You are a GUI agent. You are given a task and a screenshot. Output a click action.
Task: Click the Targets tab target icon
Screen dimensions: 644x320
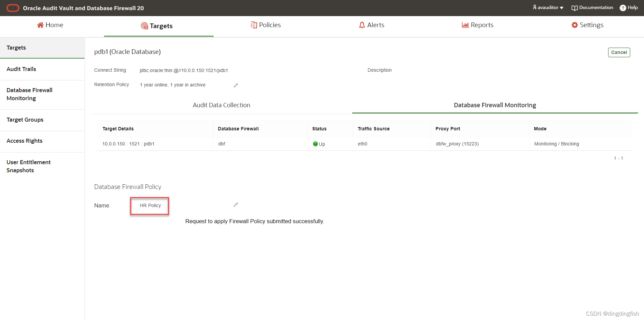(145, 26)
